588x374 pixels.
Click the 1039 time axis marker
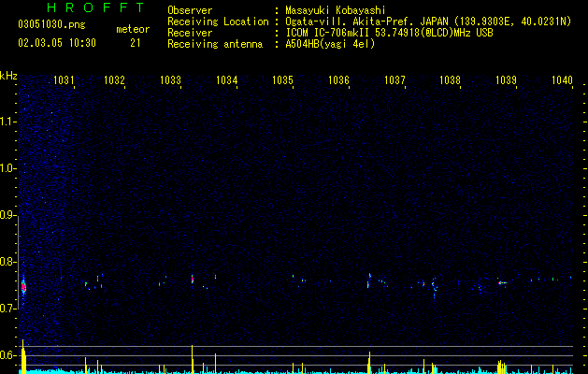[507, 79]
